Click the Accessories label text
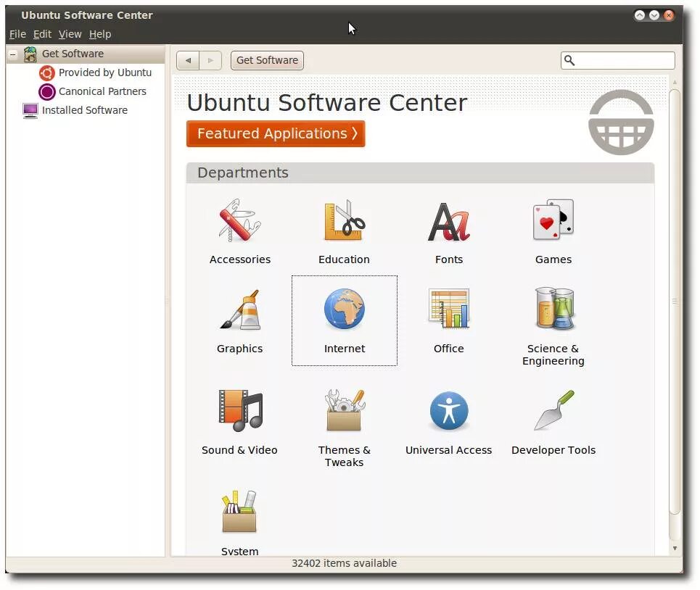700x590 pixels. 239,259
